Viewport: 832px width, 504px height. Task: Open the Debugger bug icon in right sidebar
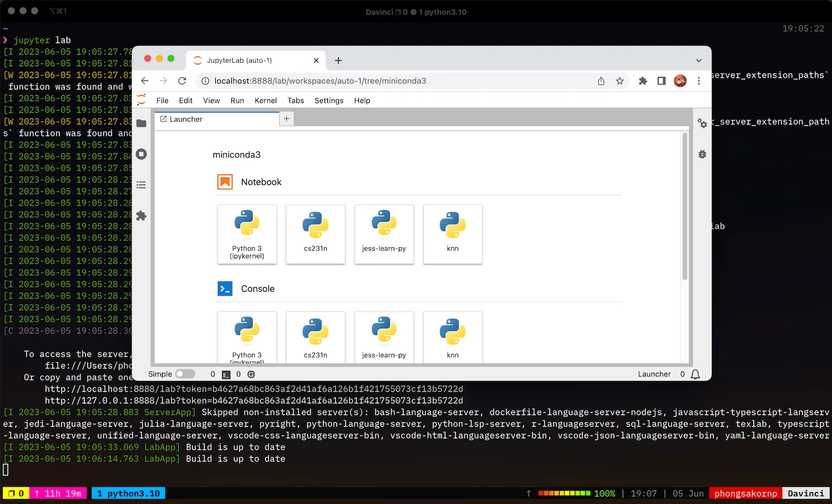(x=702, y=154)
